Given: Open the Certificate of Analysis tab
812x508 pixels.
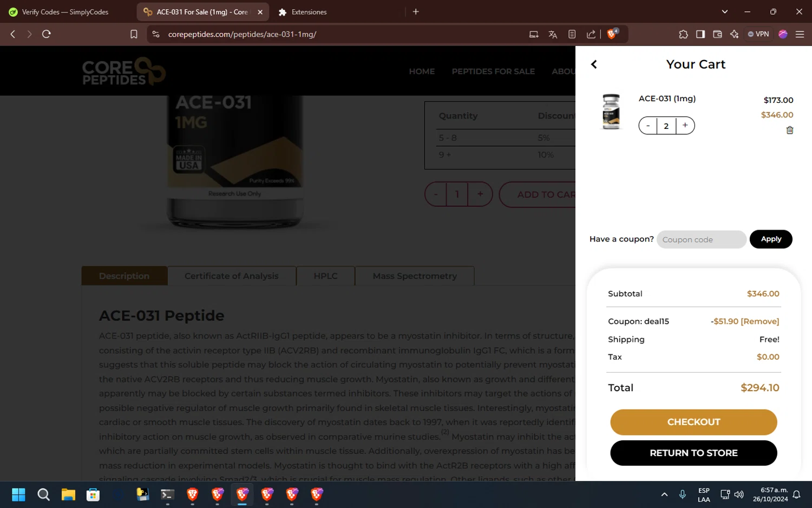Looking at the screenshot, I should pos(232,276).
